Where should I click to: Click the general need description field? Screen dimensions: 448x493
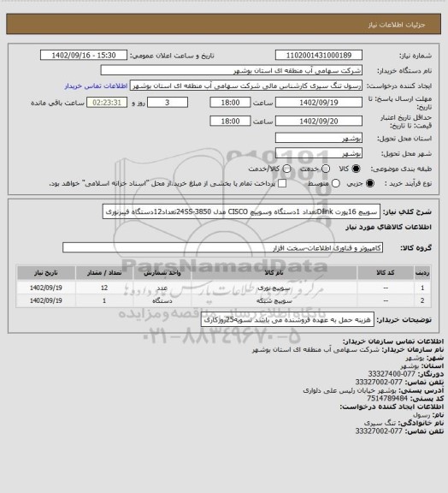[x=241, y=211]
